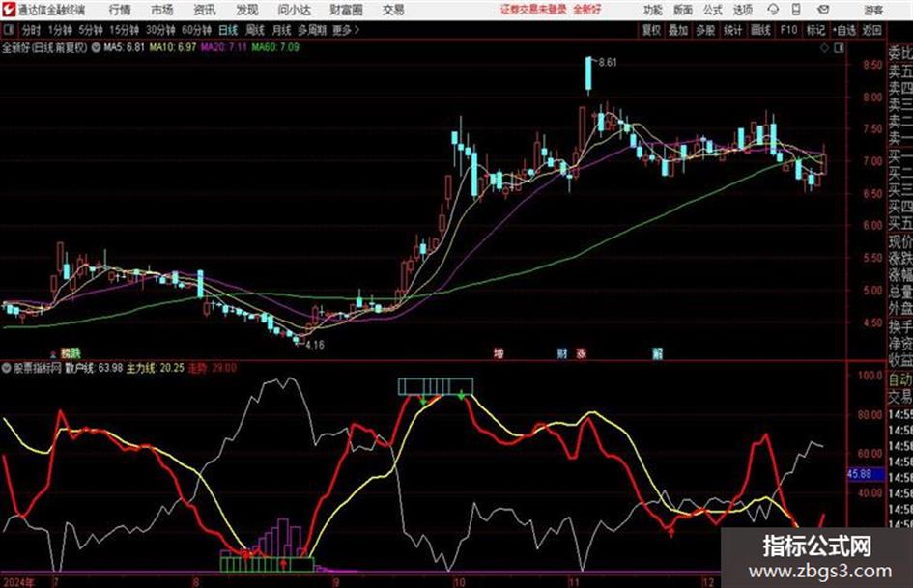Click the 叠加 overlay button
The width and height of the screenshot is (913, 588).
click(x=678, y=30)
